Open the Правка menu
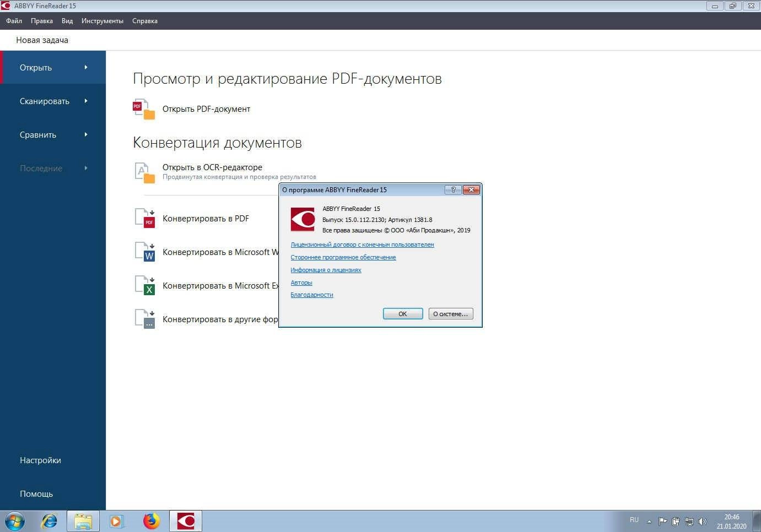This screenshot has width=761, height=532. 42,21
